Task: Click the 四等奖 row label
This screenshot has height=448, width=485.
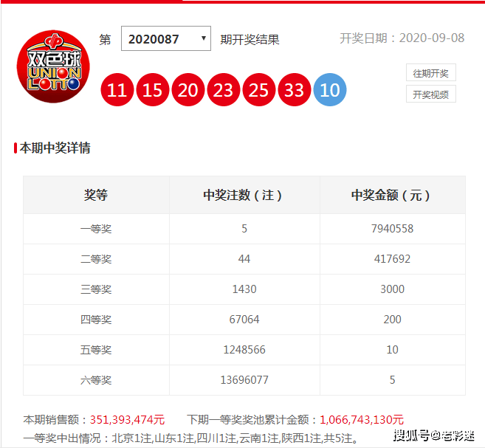Action: [x=96, y=320]
